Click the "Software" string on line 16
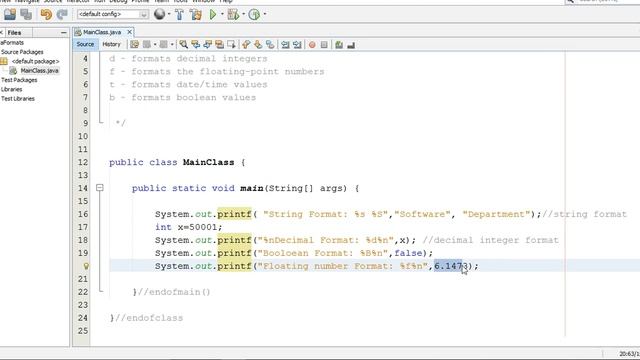Image resolution: width=640 pixels, height=360 pixels. click(x=422, y=214)
